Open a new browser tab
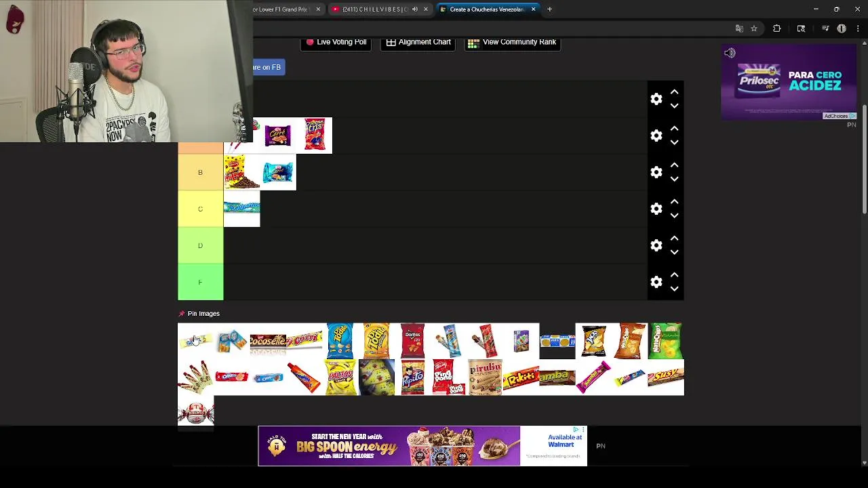Image resolution: width=868 pixels, height=488 pixels. point(549,9)
